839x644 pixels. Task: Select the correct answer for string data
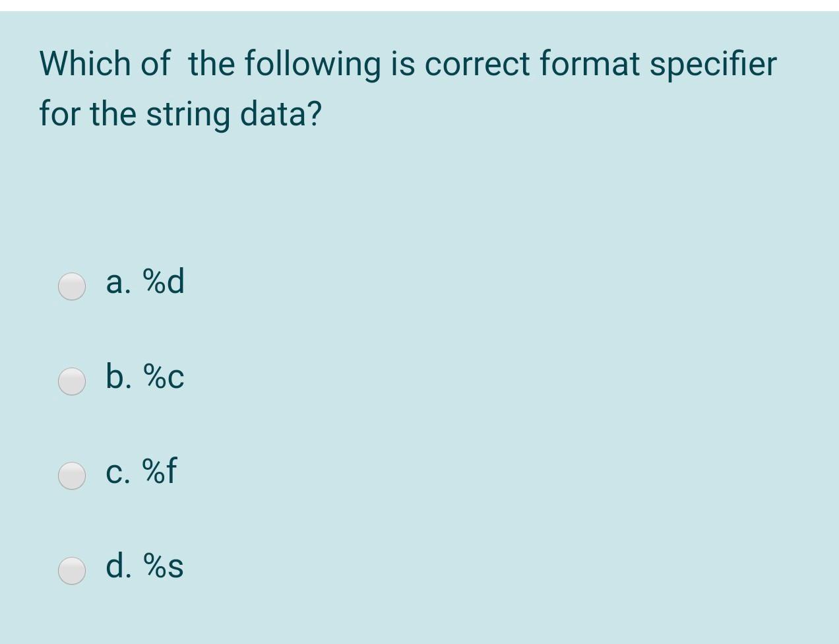click(x=71, y=570)
